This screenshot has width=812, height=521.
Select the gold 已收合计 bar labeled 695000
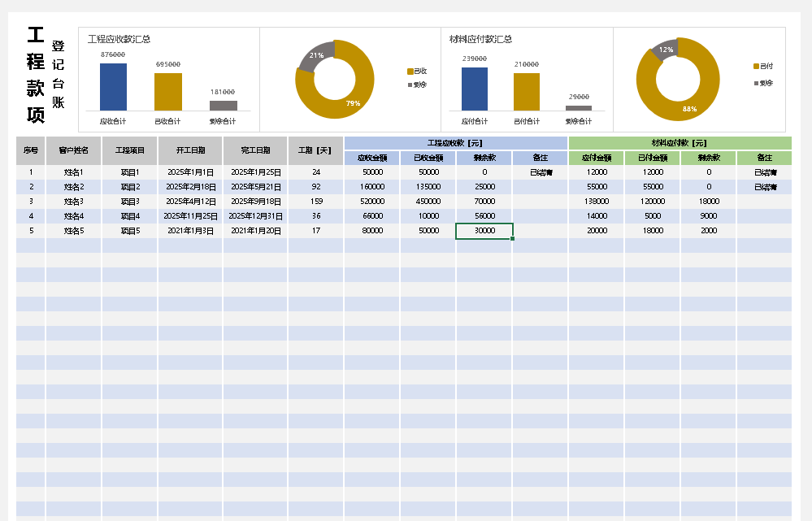pyautogui.click(x=168, y=92)
